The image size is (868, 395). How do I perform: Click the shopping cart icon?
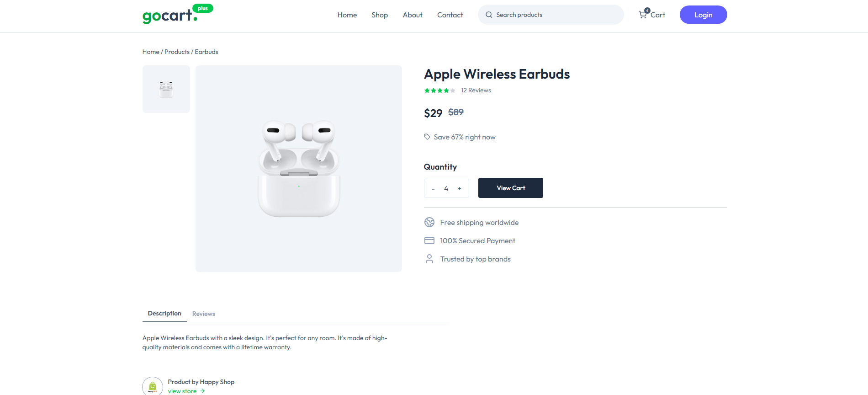643,15
